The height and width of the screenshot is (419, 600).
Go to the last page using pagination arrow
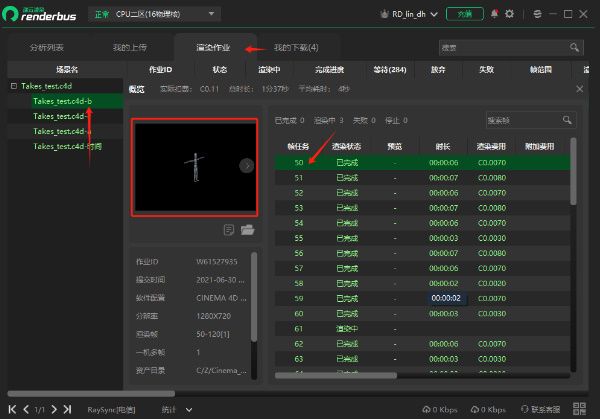click(69, 410)
